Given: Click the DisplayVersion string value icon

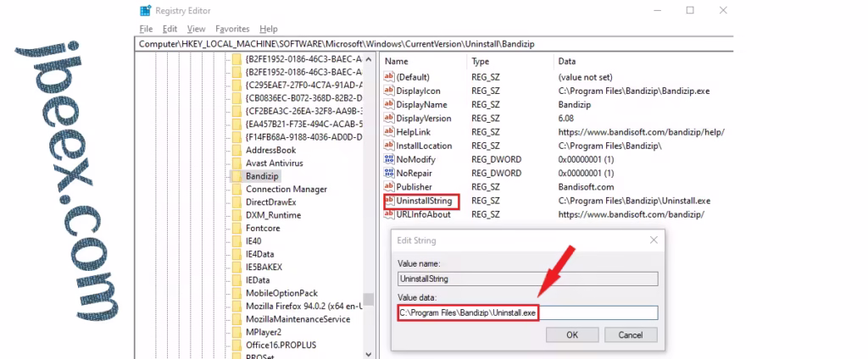Looking at the screenshot, I should [x=389, y=119].
